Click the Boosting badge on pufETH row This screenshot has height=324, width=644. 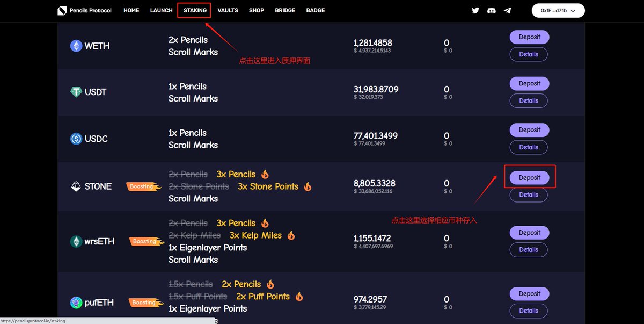[x=146, y=303]
